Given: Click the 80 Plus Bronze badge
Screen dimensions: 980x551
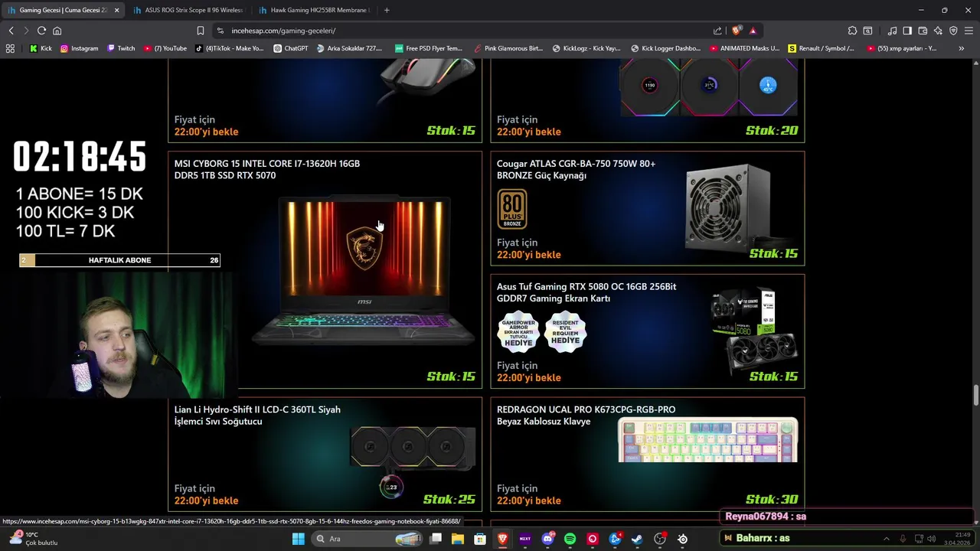Looking at the screenshot, I should click(512, 209).
